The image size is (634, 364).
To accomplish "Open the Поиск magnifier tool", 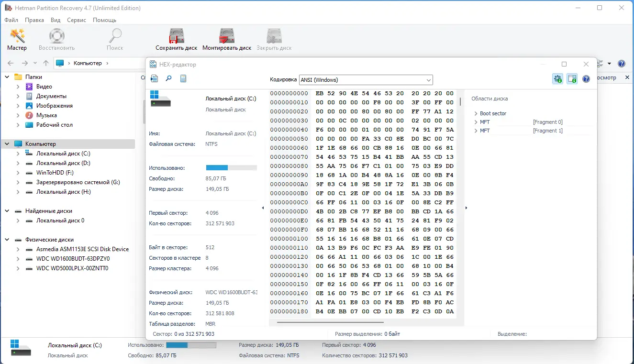I will pyautogui.click(x=115, y=39).
